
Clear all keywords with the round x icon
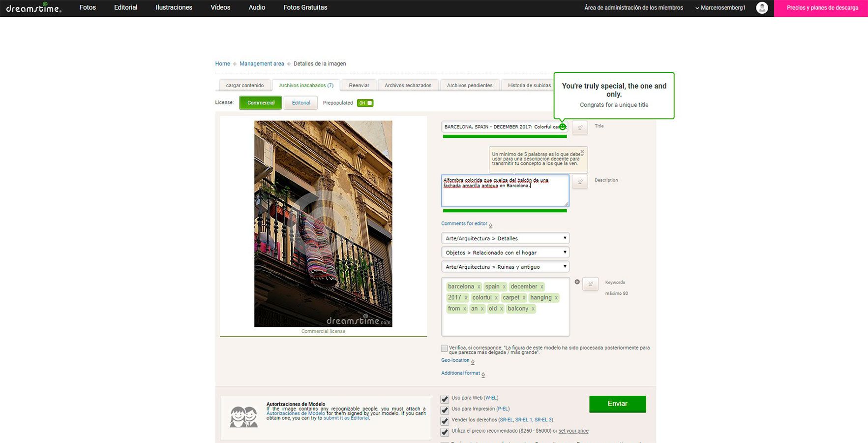coord(577,282)
